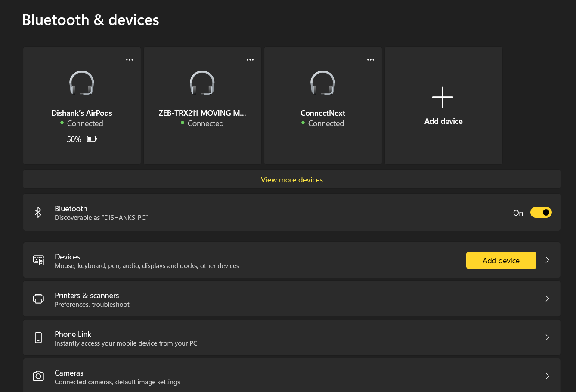Click the headphones icon on ConnectNext card
Image resolution: width=576 pixels, height=392 pixels.
[323, 83]
